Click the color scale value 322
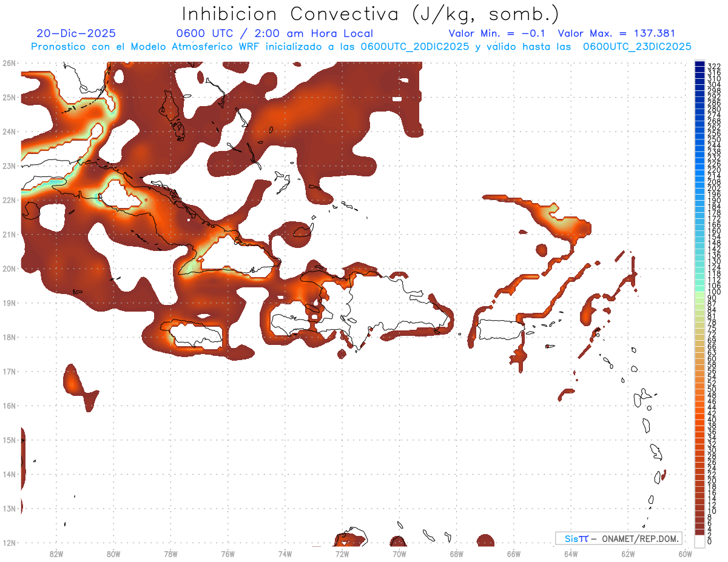This screenshot has width=728, height=562. [x=713, y=66]
